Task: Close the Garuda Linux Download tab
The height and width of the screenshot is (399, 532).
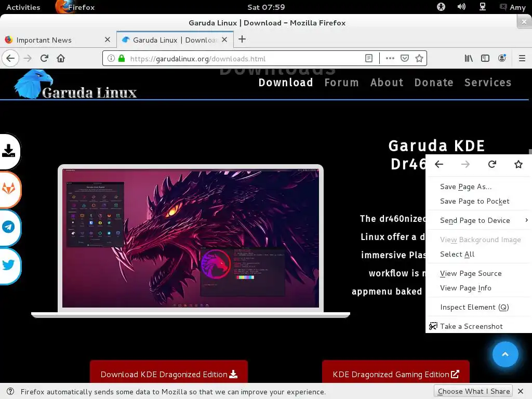Action: tap(224, 39)
